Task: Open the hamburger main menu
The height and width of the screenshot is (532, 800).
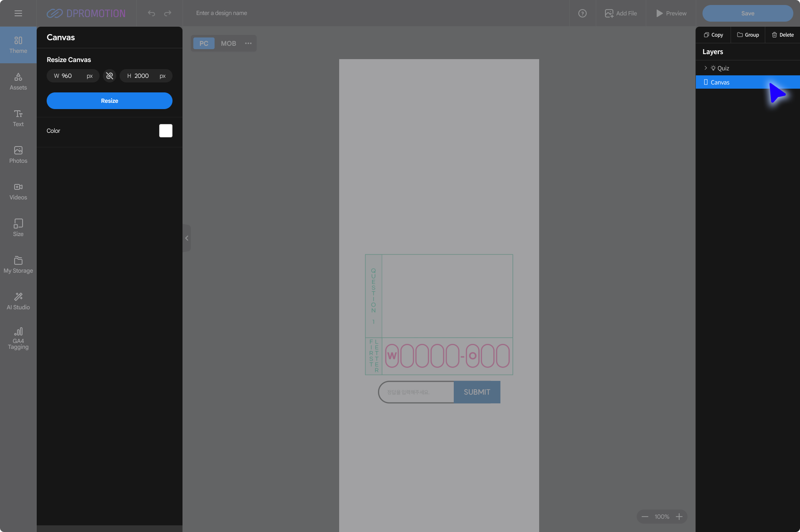Action: pyautogui.click(x=18, y=13)
